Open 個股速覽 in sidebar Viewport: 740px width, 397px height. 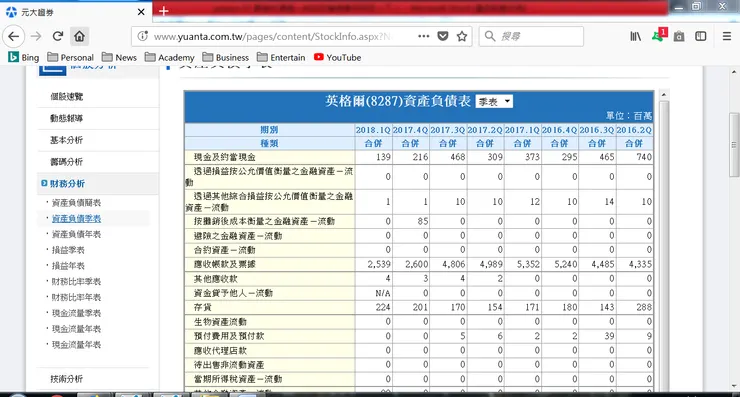pyautogui.click(x=67, y=96)
